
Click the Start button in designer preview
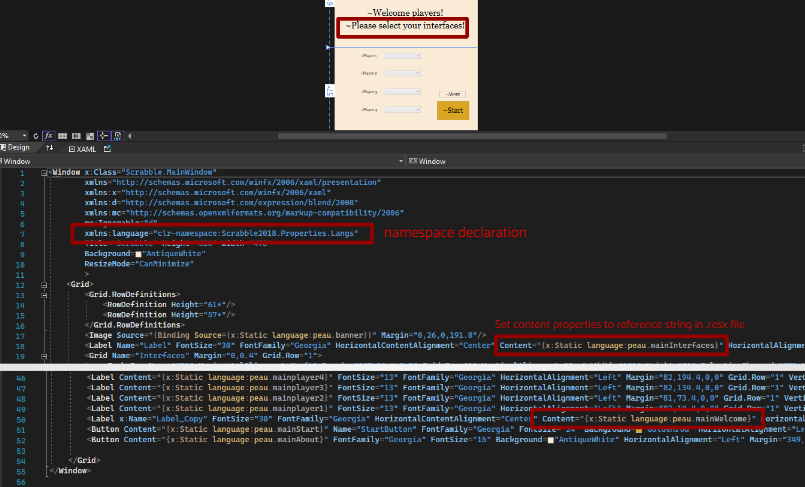(452, 110)
